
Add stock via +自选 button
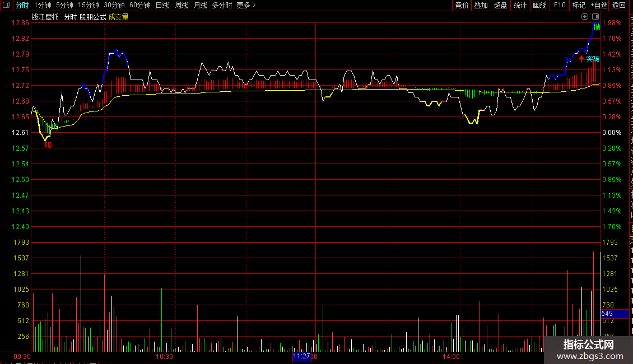[599, 5]
